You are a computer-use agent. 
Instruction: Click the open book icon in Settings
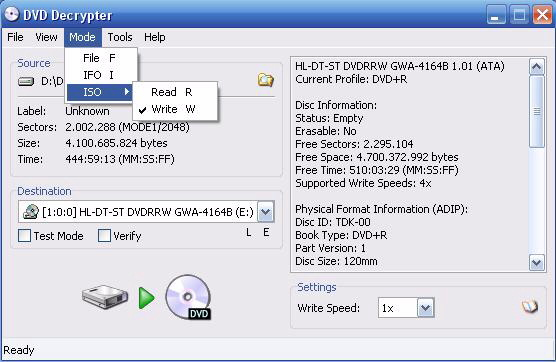530,306
